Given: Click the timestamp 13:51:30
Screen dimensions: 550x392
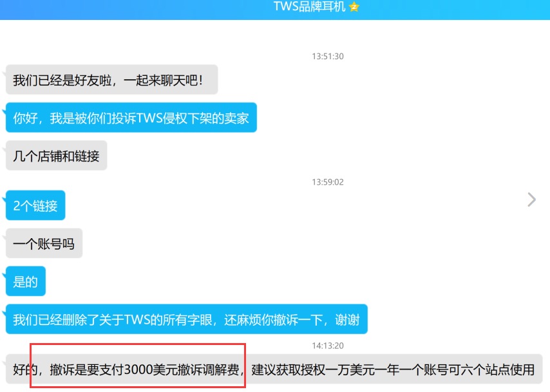Looking at the screenshot, I should pyautogui.click(x=328, y=57).
